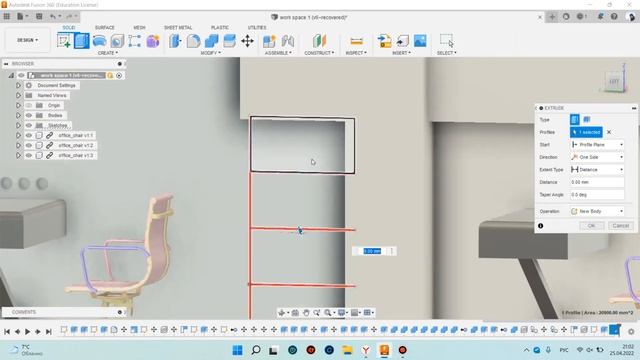
Task: Open the Orbit tool in the navigation bar
Action: point(282,313)
